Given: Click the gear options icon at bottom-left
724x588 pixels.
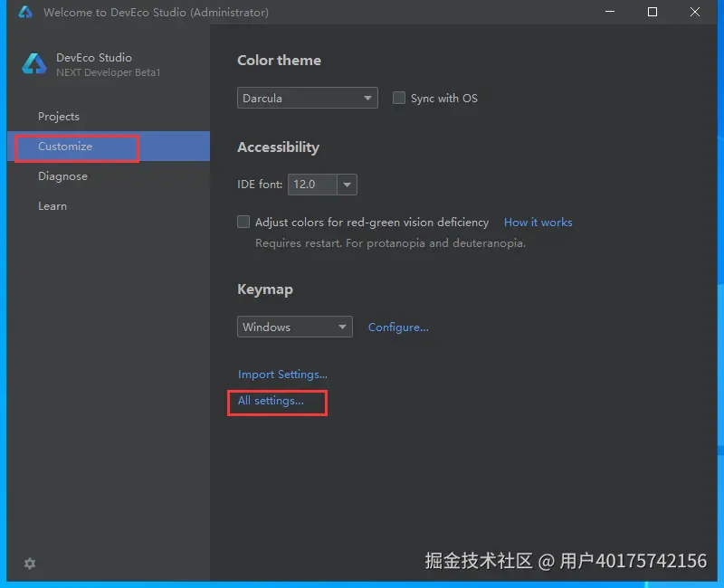Looking at the screenshot, I should pyautogui.click(x=30, y=563).
